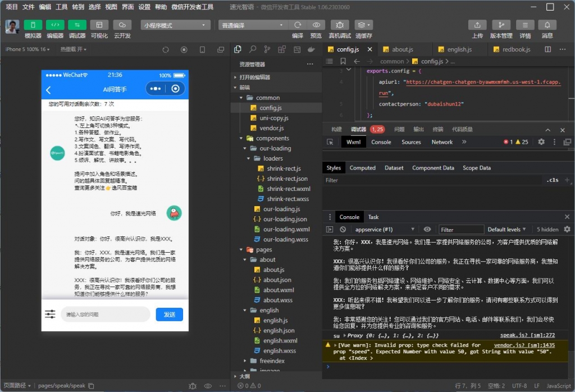Toggle the console live expression eye icon
The image size is (575, 392).
427,229
